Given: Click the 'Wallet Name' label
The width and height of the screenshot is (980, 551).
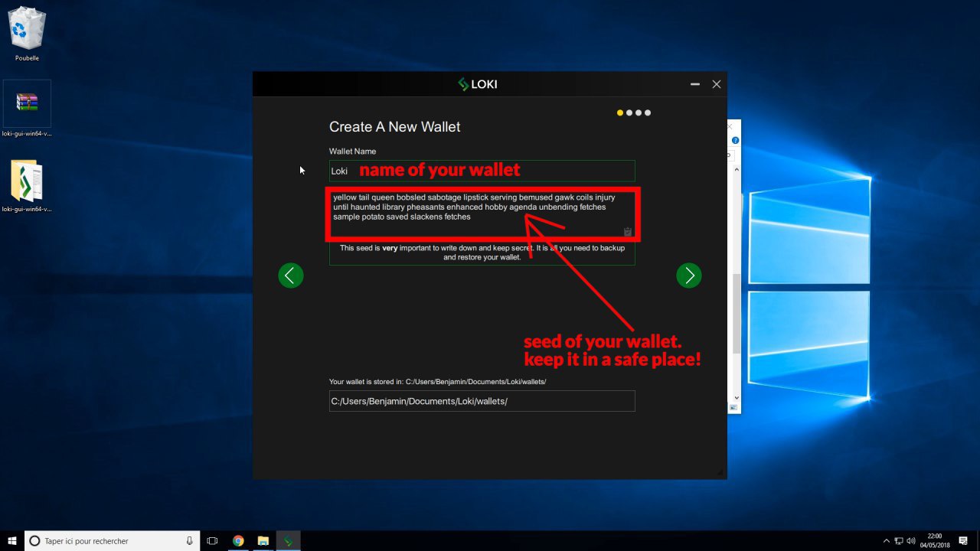Looking at the screenshot, I should tap(353, 152).
